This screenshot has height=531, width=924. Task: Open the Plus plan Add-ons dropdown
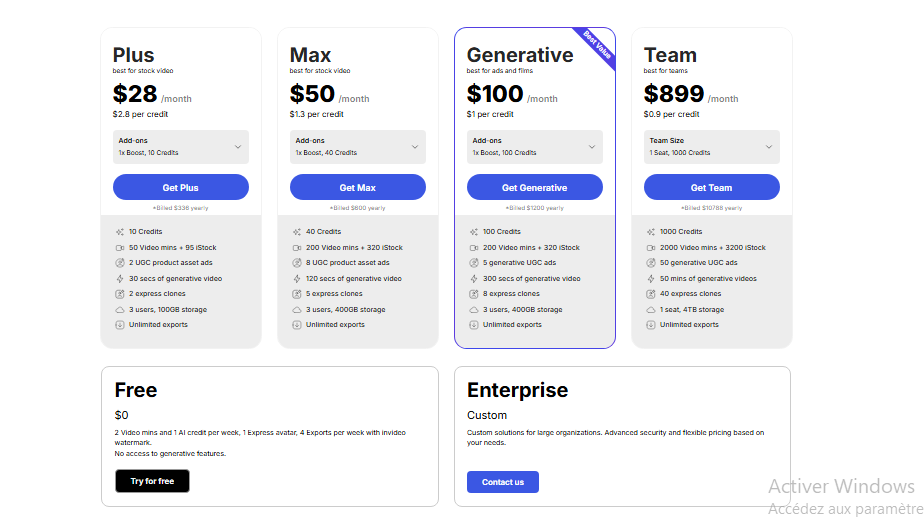point(181,147)
